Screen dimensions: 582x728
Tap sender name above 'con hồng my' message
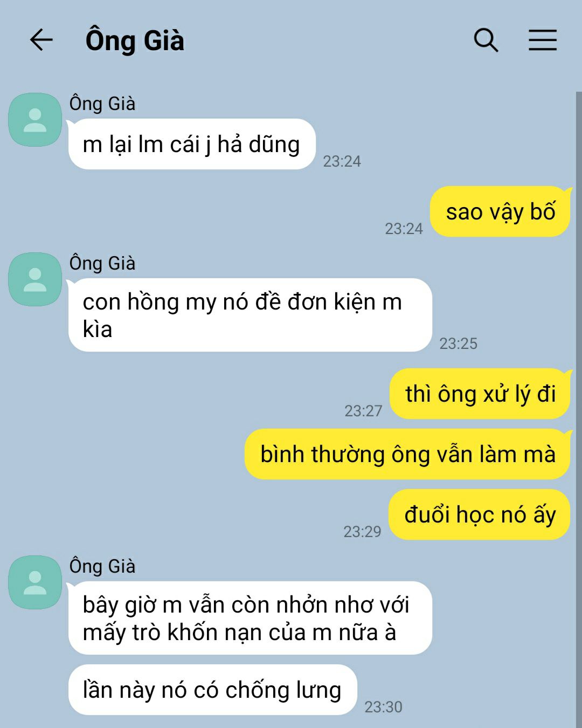[x=102, y=263]
